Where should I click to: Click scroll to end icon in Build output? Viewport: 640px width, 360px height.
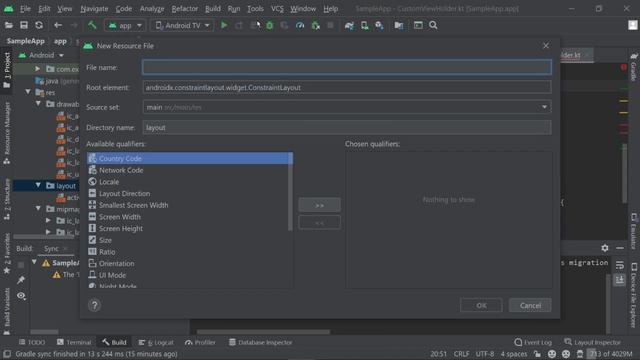[620, 280]
